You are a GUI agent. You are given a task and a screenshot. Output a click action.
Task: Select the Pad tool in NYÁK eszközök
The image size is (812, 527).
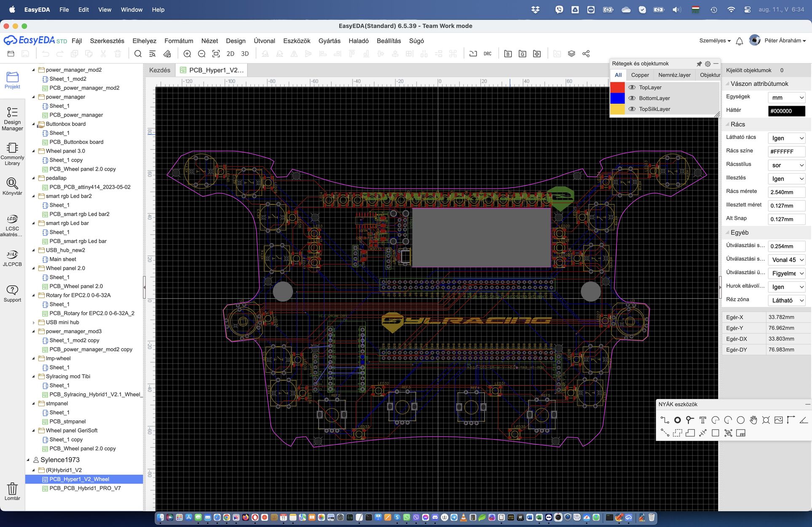pyautogui.click(x=677, y=420)
